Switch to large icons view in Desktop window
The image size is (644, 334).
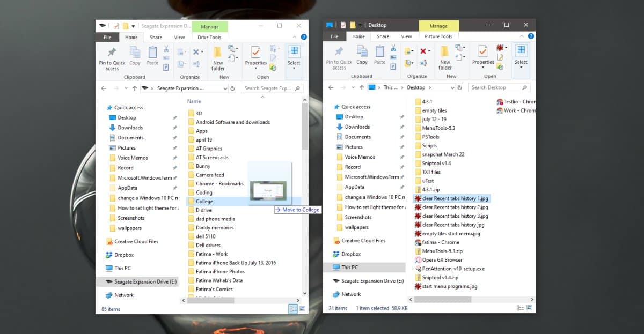tap(530, 308)
